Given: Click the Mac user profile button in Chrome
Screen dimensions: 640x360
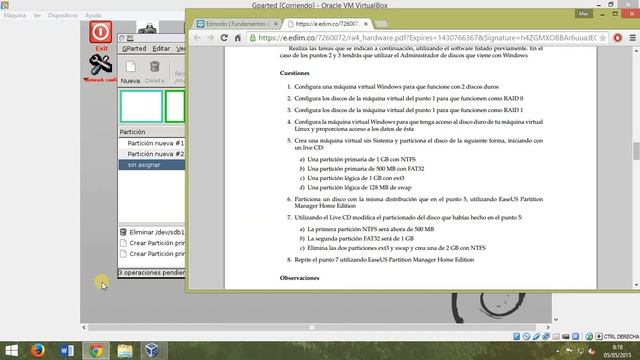Looking at the screenshot, I should coord(584,13).
